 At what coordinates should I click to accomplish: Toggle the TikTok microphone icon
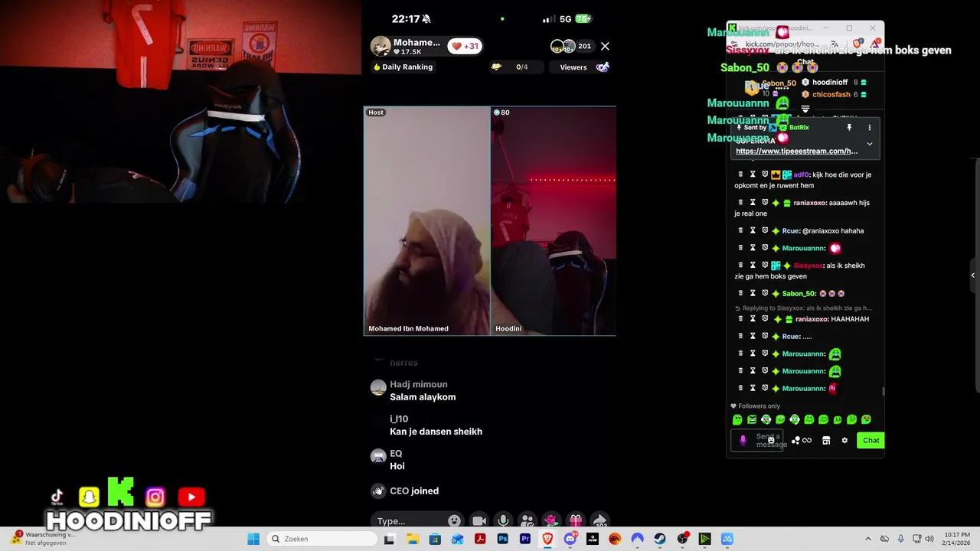pos(503,521)
